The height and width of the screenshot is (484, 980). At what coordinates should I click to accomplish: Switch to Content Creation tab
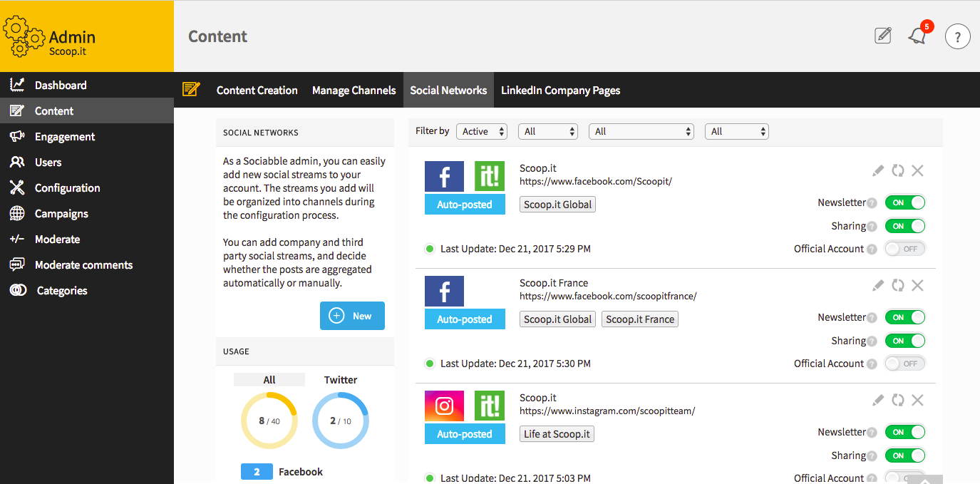(x=257, y=90)
